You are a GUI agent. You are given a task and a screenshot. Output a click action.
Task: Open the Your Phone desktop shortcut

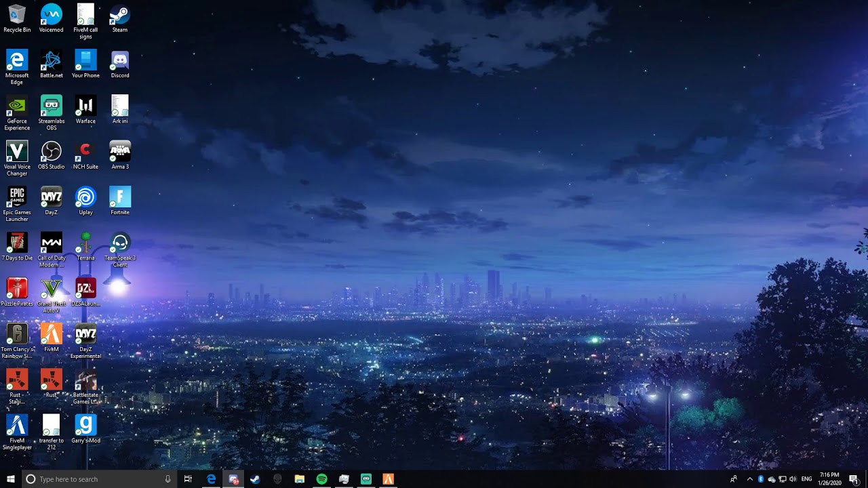[x=85, y=64]
